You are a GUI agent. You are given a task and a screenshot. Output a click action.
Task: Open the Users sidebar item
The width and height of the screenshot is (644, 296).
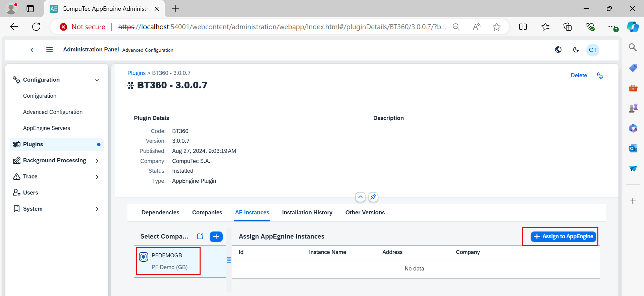tap(31, 193)
